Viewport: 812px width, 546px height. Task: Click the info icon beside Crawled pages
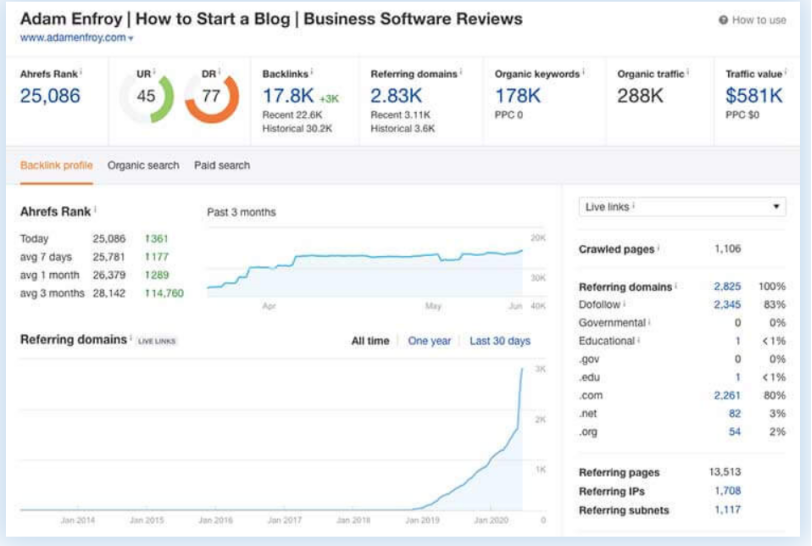click(x=658, y=248)
